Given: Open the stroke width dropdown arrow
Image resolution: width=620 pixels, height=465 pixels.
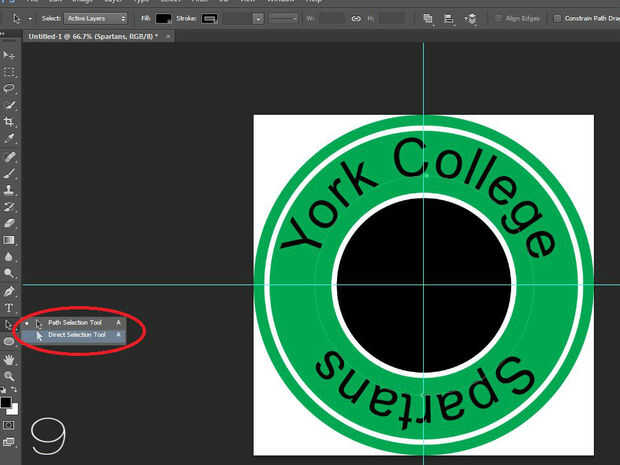Looking at the screenshot, I should tap(258, 19).
